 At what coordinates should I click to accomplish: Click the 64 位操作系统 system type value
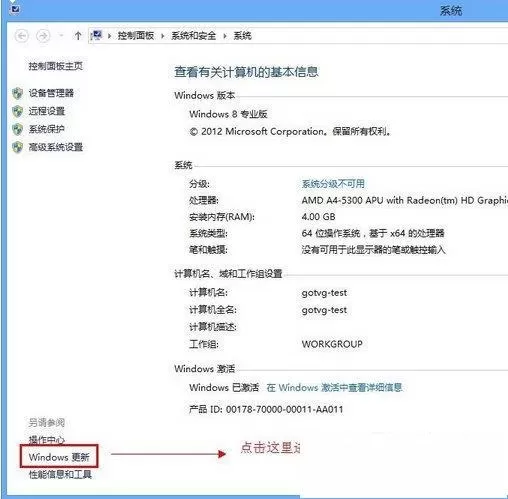373,233
